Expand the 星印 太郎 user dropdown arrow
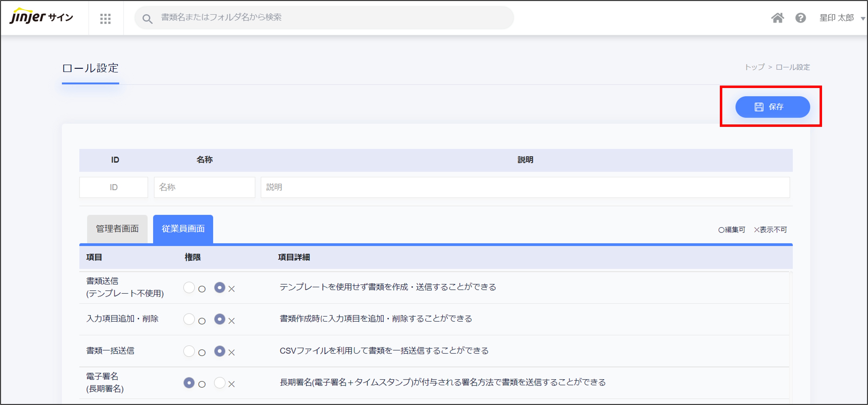This screenshot has height=405, width=868. [x=863, y=19]
